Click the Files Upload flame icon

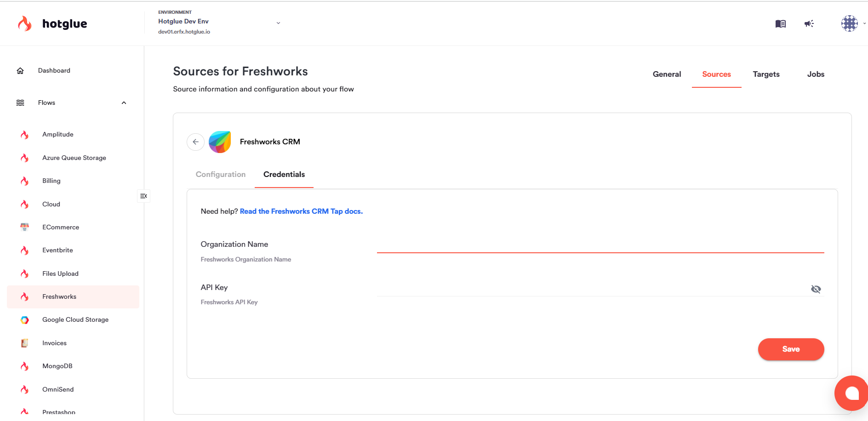pyautogui.click(x=25, y=274)
